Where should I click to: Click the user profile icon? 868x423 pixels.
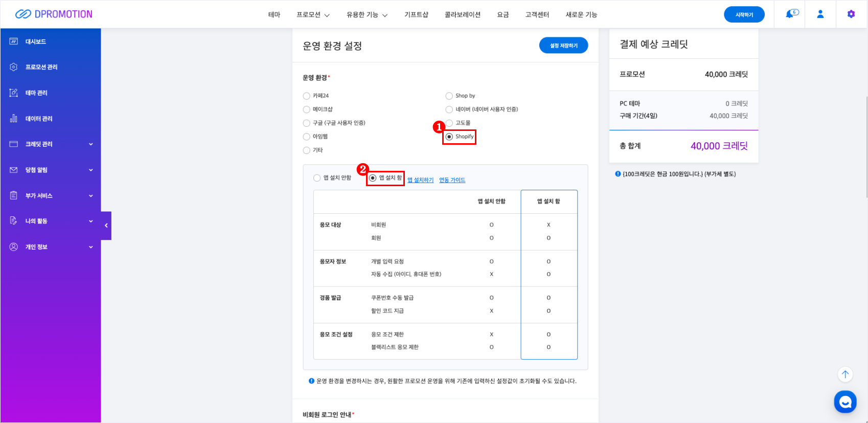820,14
